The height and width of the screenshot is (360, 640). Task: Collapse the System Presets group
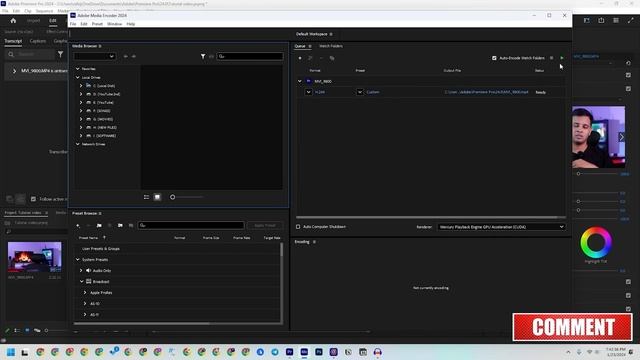pos(78,260)
